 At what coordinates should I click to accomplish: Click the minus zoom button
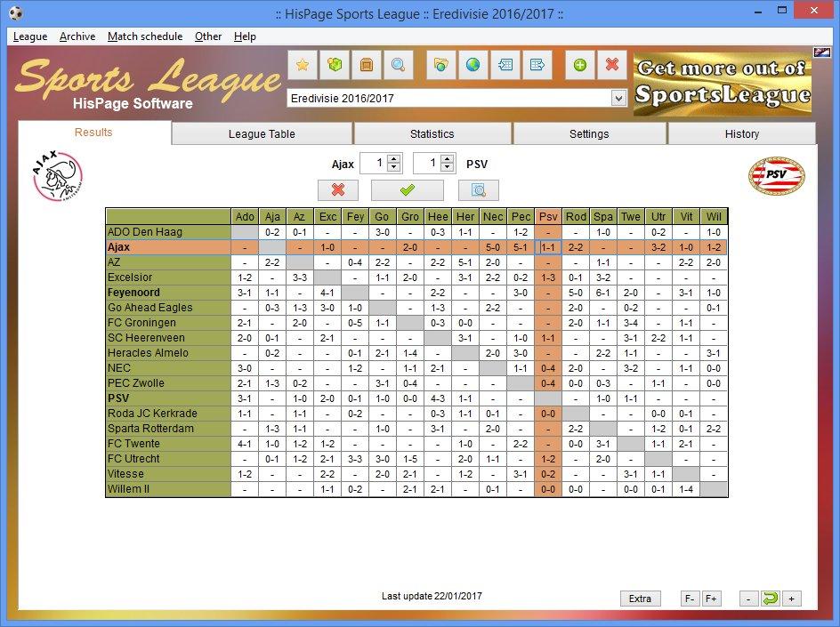tap(749, 599)
